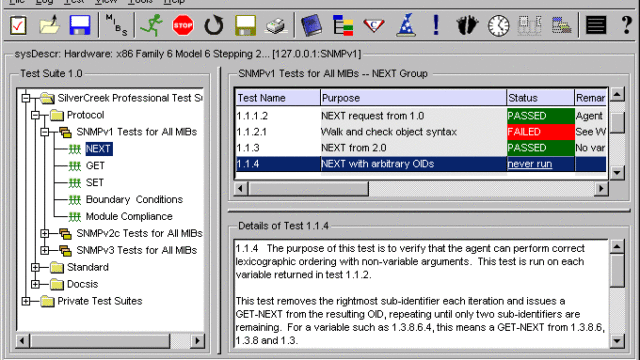This screenshot has width=640, height=360.
Task: Expand the Docsis folder node
Action: [x=36, y=284]
